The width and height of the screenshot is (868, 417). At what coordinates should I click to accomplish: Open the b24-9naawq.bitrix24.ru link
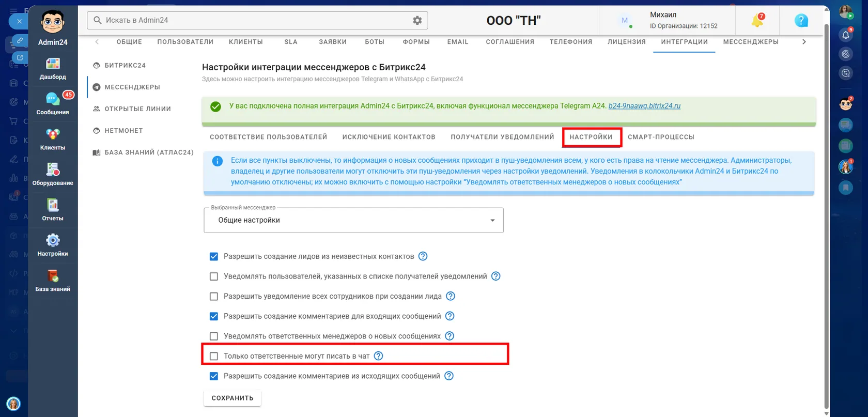[644, 106]
